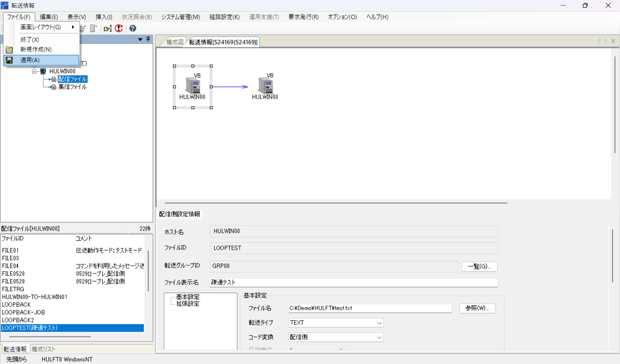Screen dimensions: 620x364
Task: Click the pin icon on the tree panel
Action: coord(148,39)
